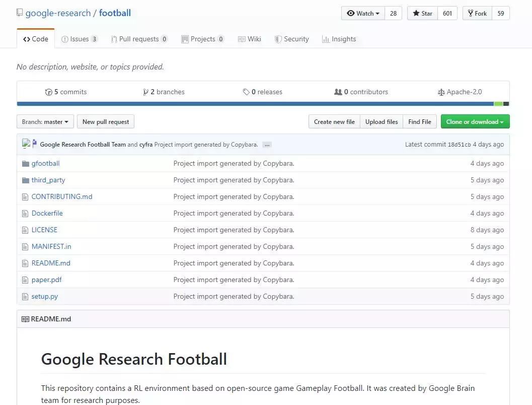Select the tag icon beside 0 releases
Viewport: 532px width, 405px height.
247,92
